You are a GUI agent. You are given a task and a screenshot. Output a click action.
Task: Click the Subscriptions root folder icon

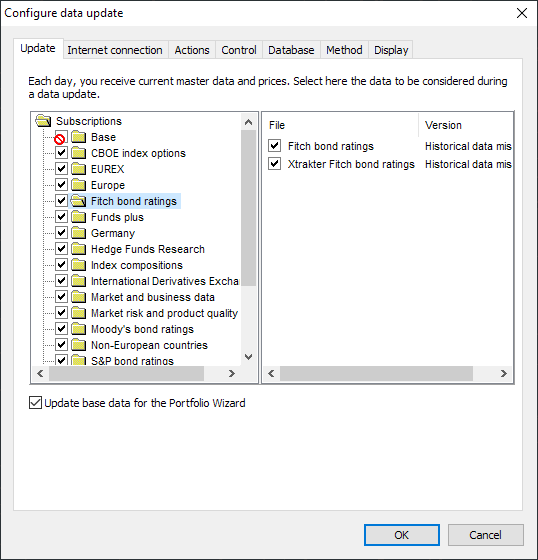pos(43,121)
